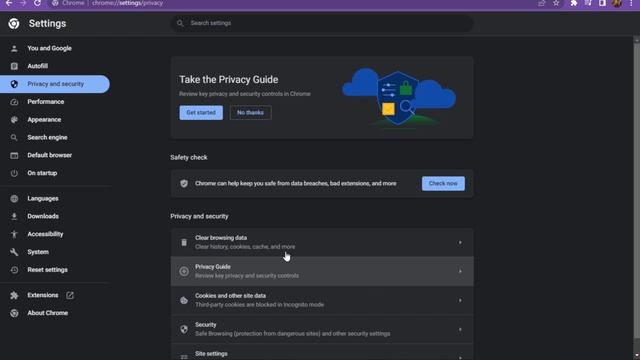Viewport: 640px width, 360px height.
Task: Expand the Site settings row arrow
Action: point(460,357)
